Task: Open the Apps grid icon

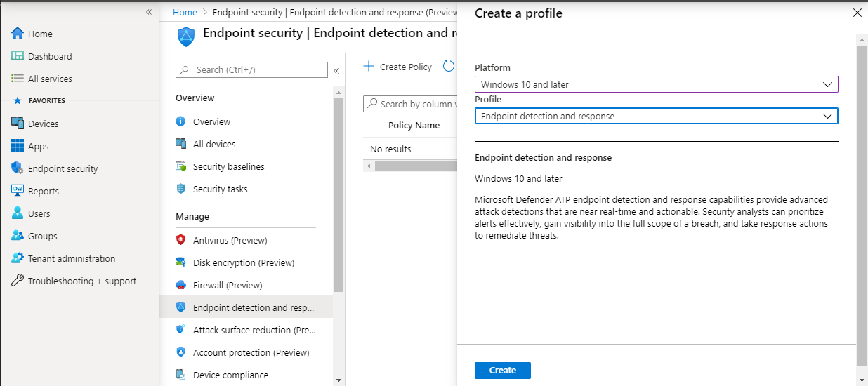Action: coord(18,146)
